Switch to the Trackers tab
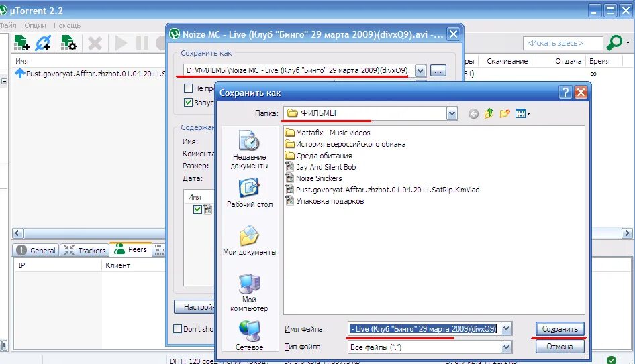Image resolution: width=635 pixels, height=364 pixels. (85, 250)
